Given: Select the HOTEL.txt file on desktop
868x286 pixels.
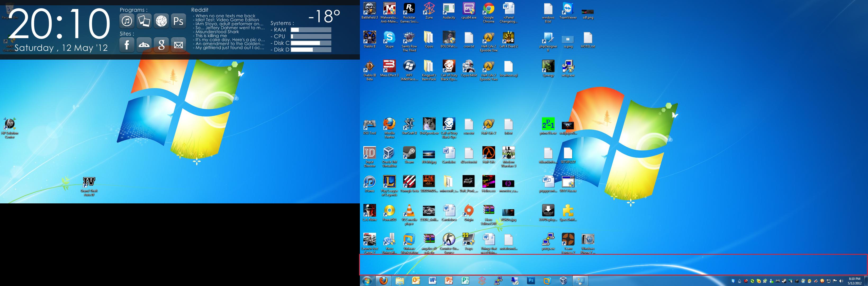Looking at the screenshot, I should (588, 40).
